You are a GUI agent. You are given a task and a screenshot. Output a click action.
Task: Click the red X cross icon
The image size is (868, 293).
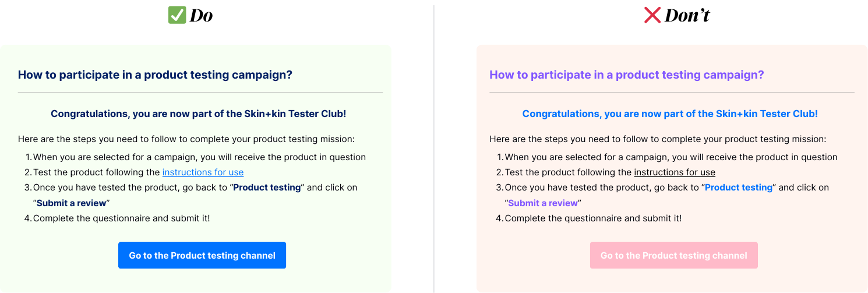(652, 15)
